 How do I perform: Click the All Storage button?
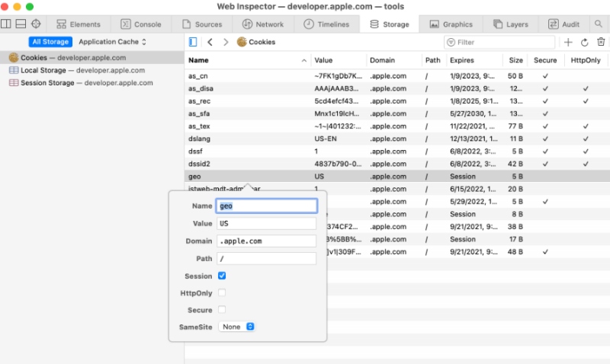(50, 42)
